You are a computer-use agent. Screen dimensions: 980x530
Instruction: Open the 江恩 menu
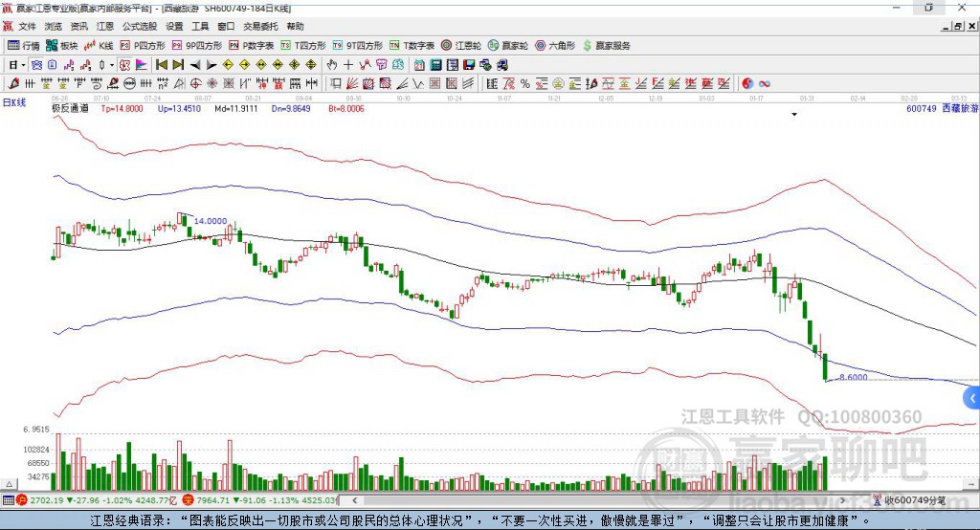[105, 26]
